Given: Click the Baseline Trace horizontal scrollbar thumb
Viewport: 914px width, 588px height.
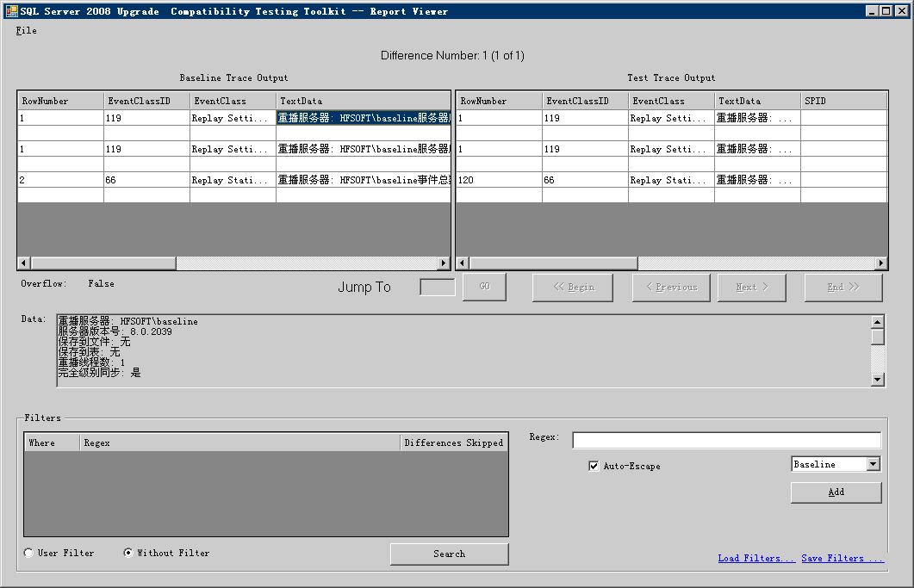Looking at the screenshot, I should point(103,263).
